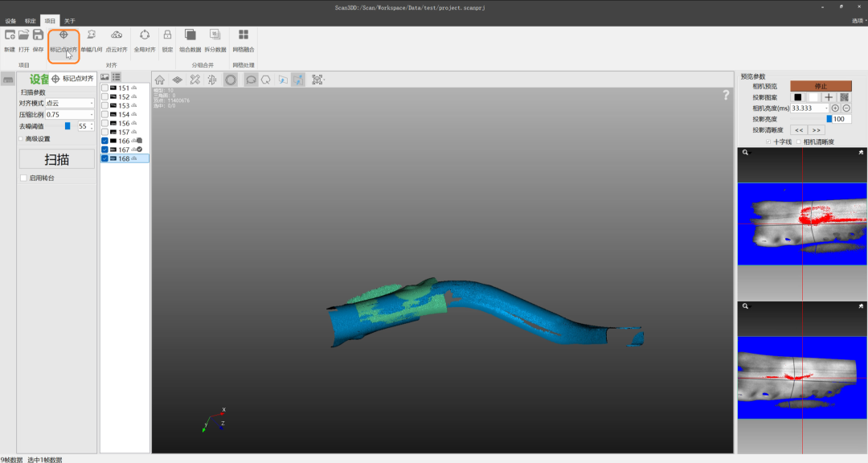Toggle 十字线 crosshair checkbox
This screenshot has width=868, height=463.
pyautogui.click(x=768, y=141)
